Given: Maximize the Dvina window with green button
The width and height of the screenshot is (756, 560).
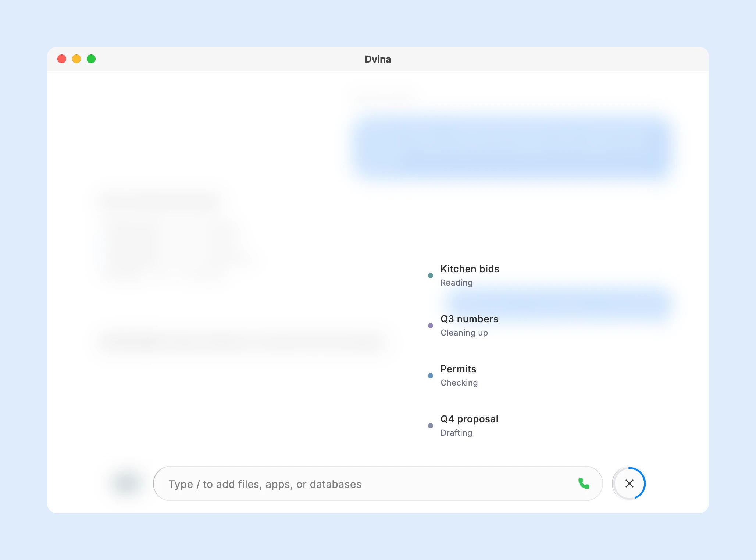Looking at the screenshot, I should pyautogui.click(x=91, y=59).
